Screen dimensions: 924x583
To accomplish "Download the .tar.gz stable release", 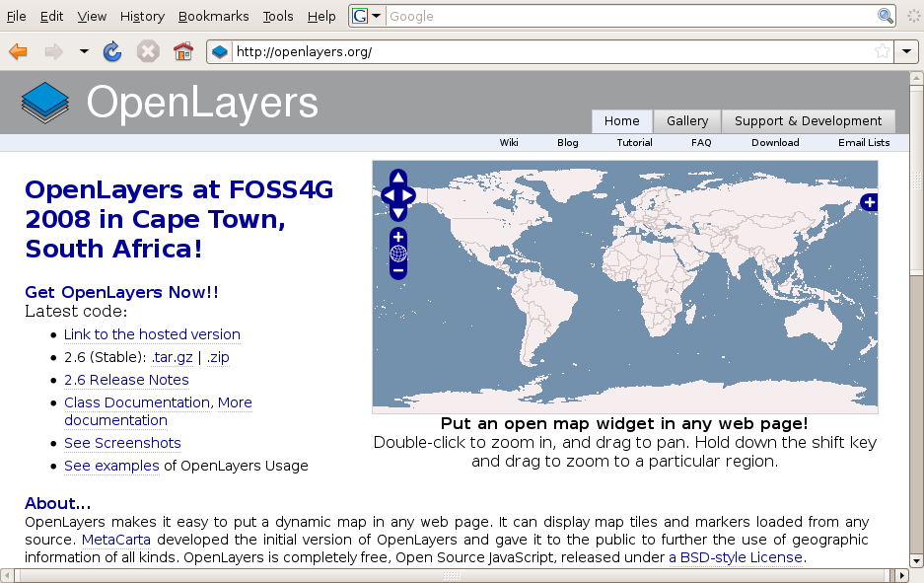I will coord(175,357).
